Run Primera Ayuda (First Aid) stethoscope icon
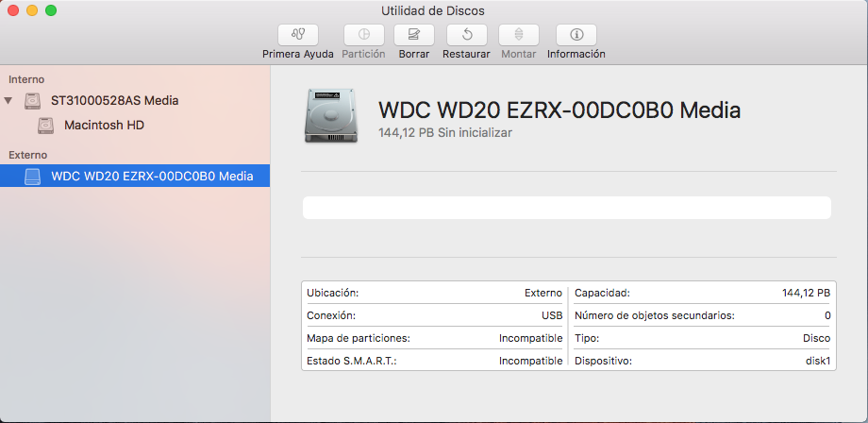The width and height of the screenshot is (868, 423). (298, 35)
